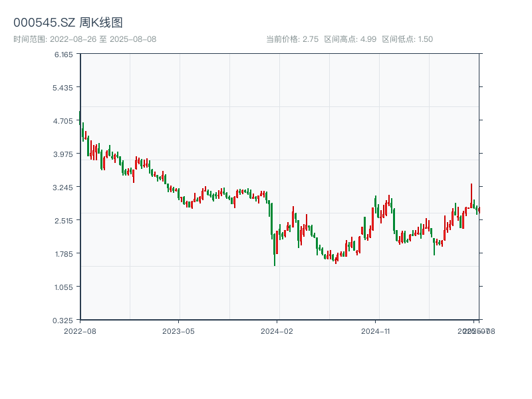The image size is (532, 399).
Task: Click the 2022-08 x-axis date label
Action: coord(80,331)
